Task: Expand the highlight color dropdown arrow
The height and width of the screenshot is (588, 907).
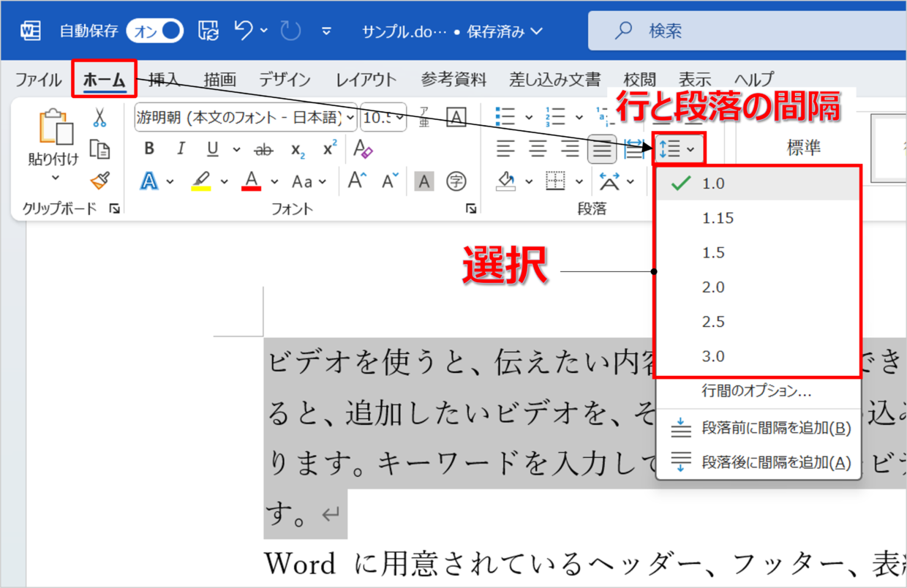Action: 224,181
